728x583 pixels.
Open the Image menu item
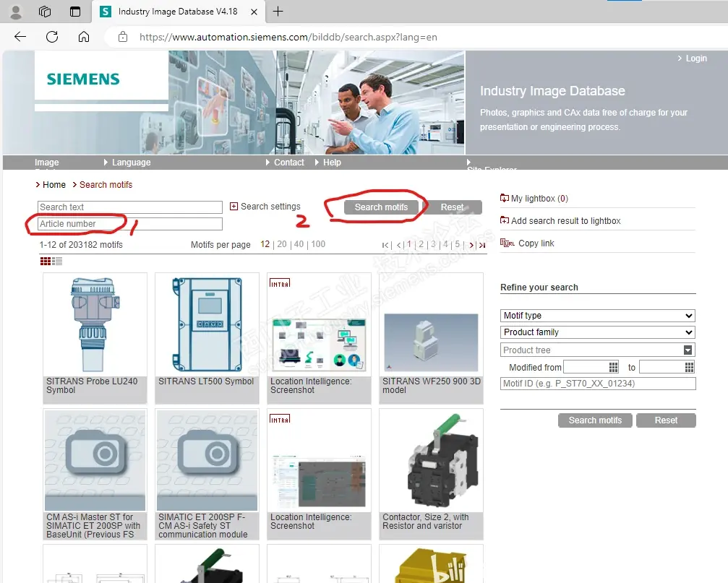(x=46, y=163)
